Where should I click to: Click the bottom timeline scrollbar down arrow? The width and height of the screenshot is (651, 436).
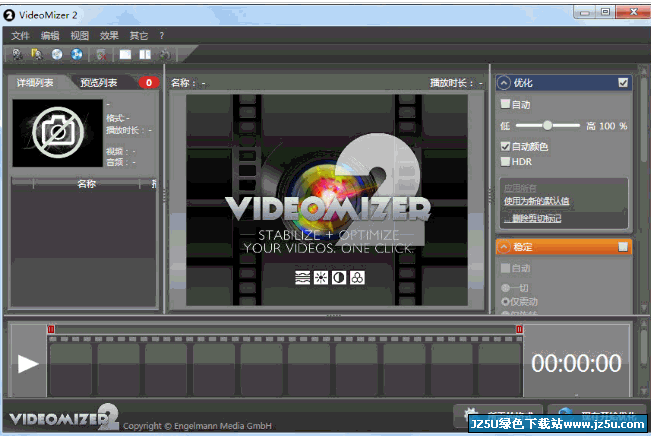[644, 391]
